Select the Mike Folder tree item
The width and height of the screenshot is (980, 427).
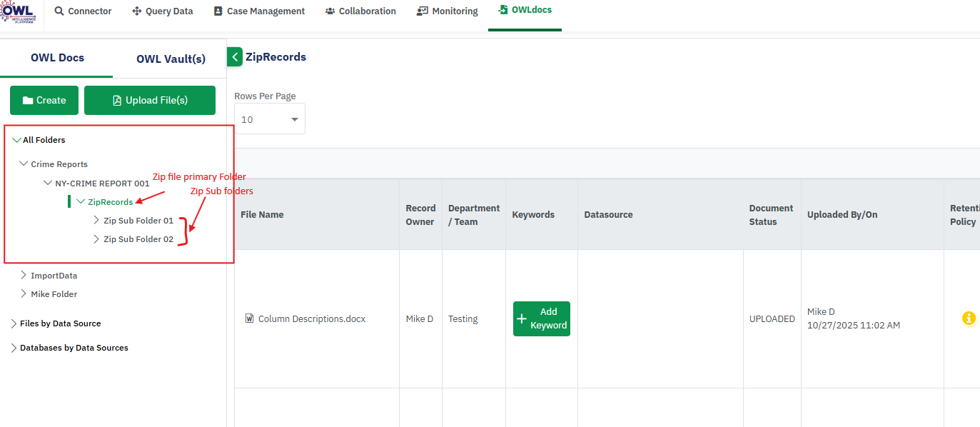coord(54,294)
